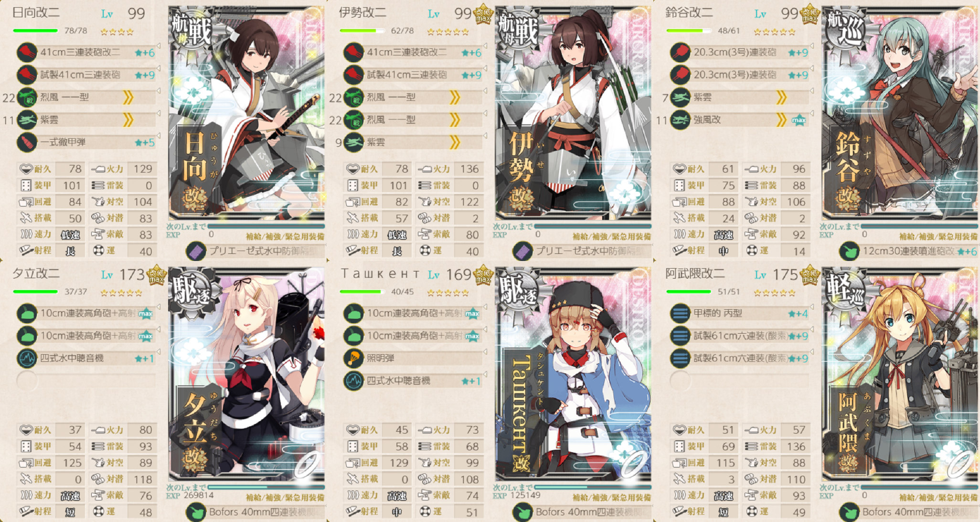980x522 pixels.
Task: Open the 日向改二 ship name header
Action: pyautogui.click(x=36, y=12)
